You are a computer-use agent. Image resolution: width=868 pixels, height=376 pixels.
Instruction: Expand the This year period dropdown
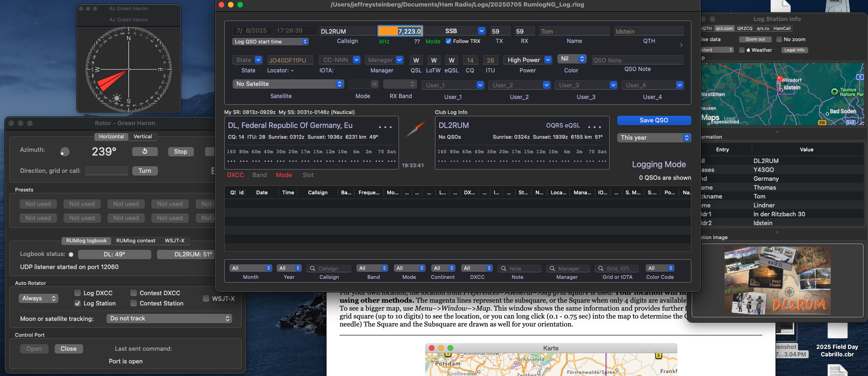654,138
